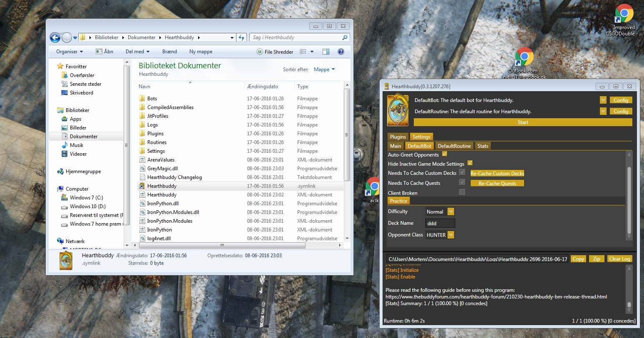This screenshot has width=644, height=338.
Task: Click the File Shredder toolbar button
Action: [x=275, y=52]
